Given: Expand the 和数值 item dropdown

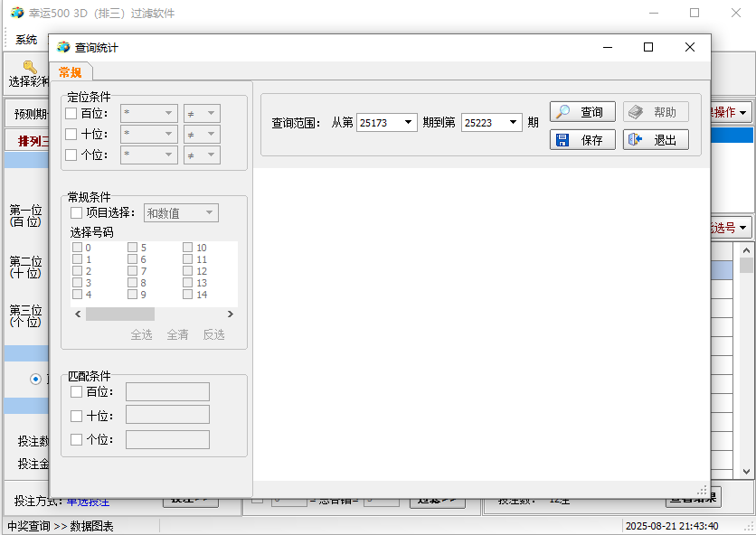Looking at the screenshot, I should (x=210, y=213).
